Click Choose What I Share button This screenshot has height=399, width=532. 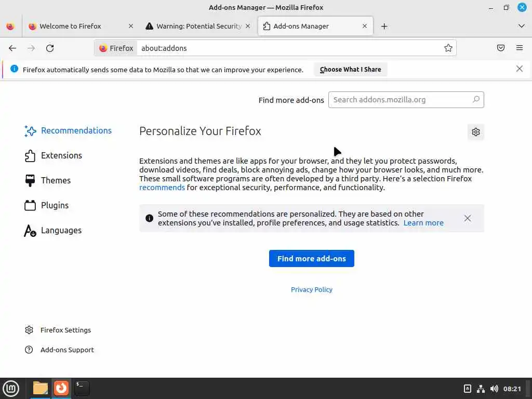(351, 70)
